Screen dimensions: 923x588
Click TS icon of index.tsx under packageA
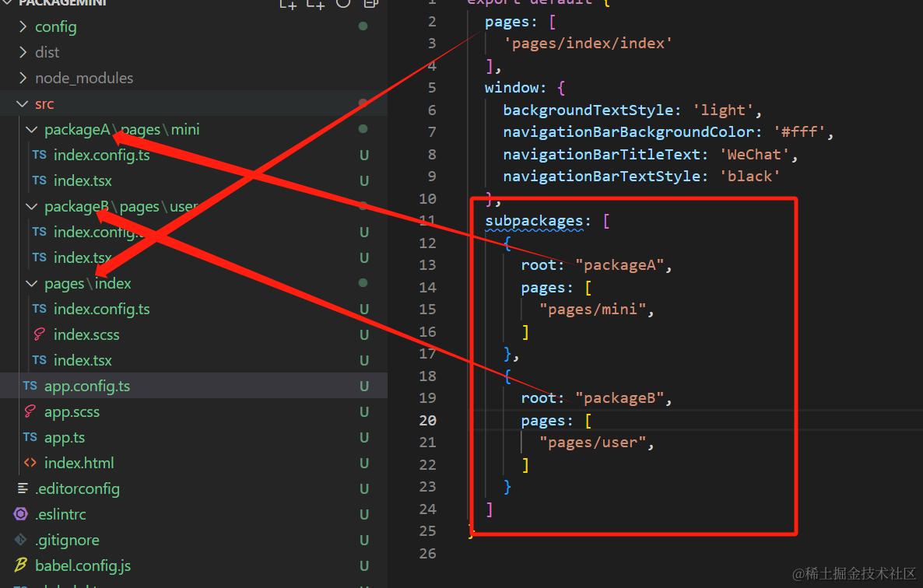40,180
